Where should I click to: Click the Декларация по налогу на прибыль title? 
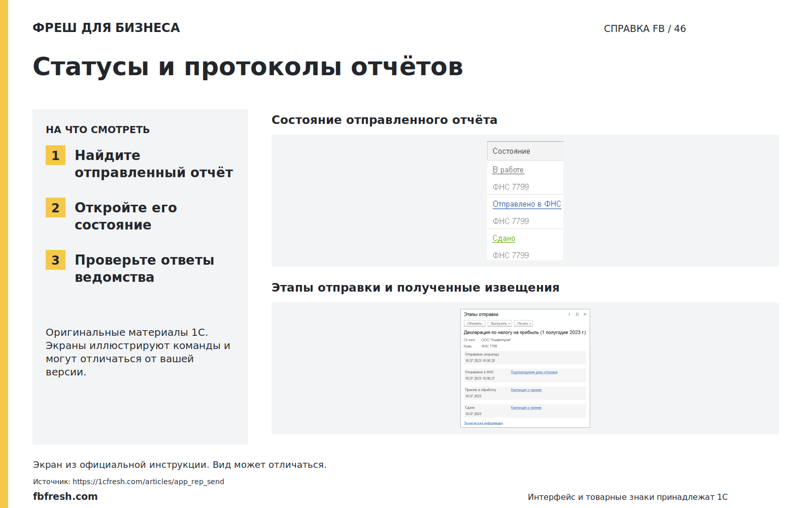tap(525, 332)
